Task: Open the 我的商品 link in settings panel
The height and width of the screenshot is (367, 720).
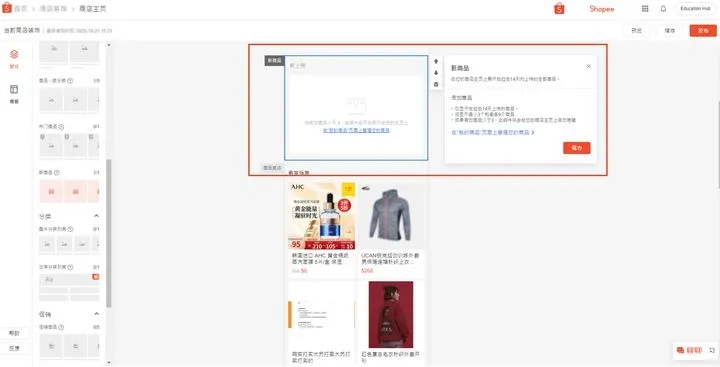Action: pyautogui.click(x=490, y=132)
